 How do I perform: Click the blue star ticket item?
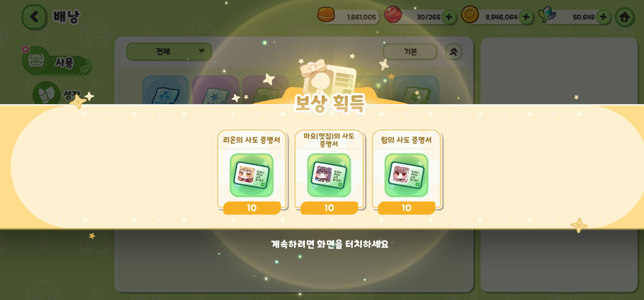(165, 90)
